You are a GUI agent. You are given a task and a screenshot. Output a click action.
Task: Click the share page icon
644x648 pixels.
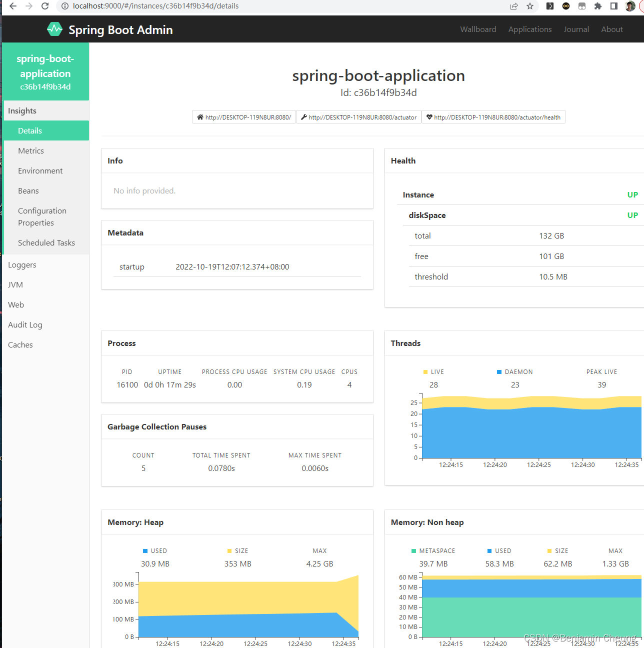point(514,6)
